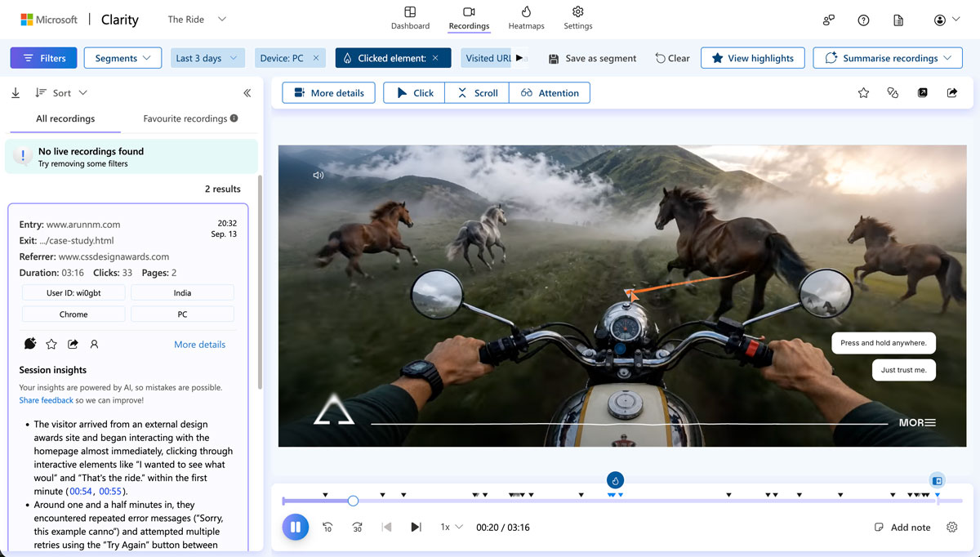This screenshot has height=557, width=980.
Task: Show more filters arrow after Visited URL
Action: (520, 58)
